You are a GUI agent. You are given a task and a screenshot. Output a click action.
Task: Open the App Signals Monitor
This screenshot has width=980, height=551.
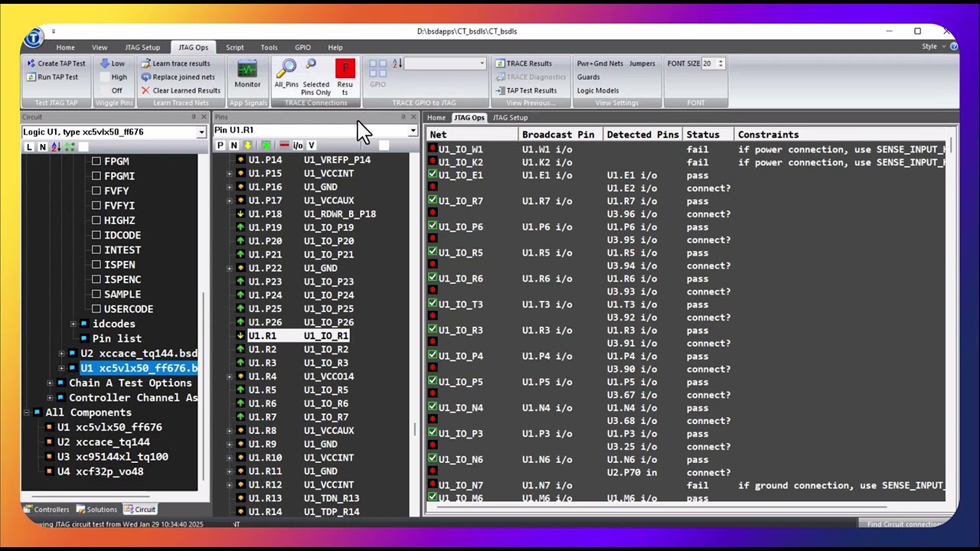coord(247,75)
